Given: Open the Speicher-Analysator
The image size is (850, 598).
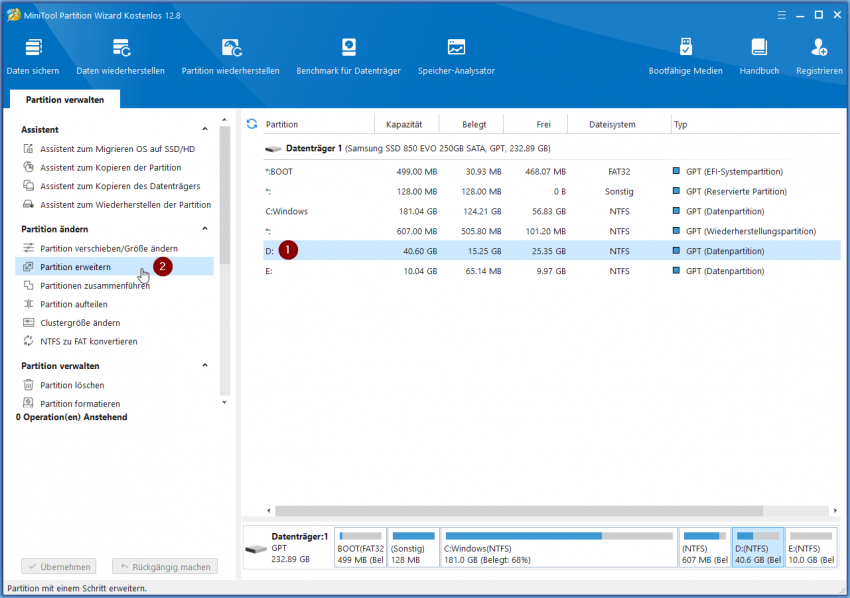Looking at the screenshot, I should click(456, 55).
